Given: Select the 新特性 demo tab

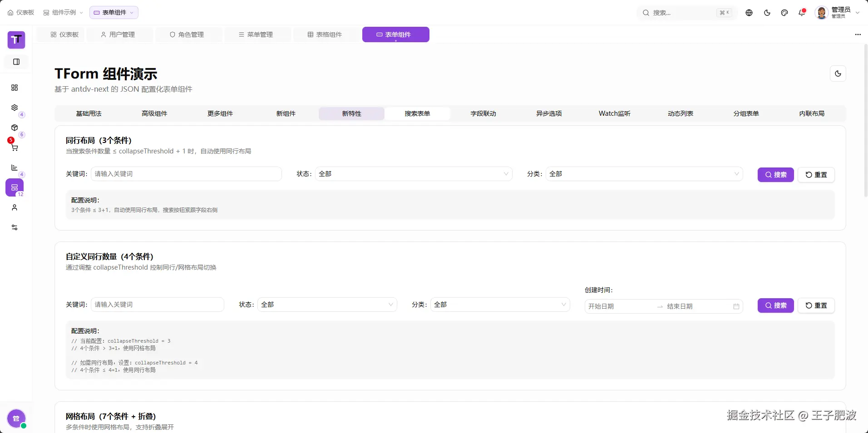Looking at the screenshot, I should 352,113.
